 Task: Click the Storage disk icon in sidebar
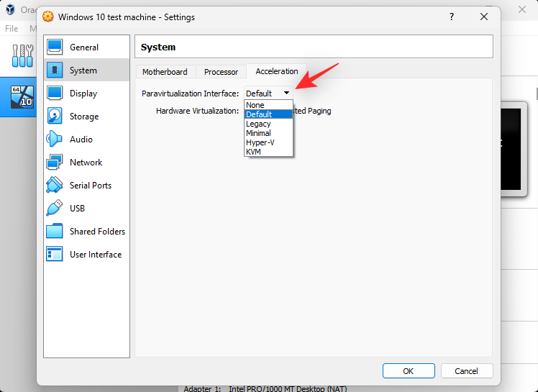click(55, 116)
